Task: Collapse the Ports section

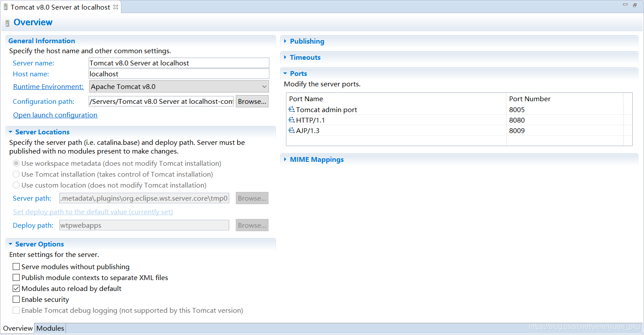Action: (x=285, y=73)
